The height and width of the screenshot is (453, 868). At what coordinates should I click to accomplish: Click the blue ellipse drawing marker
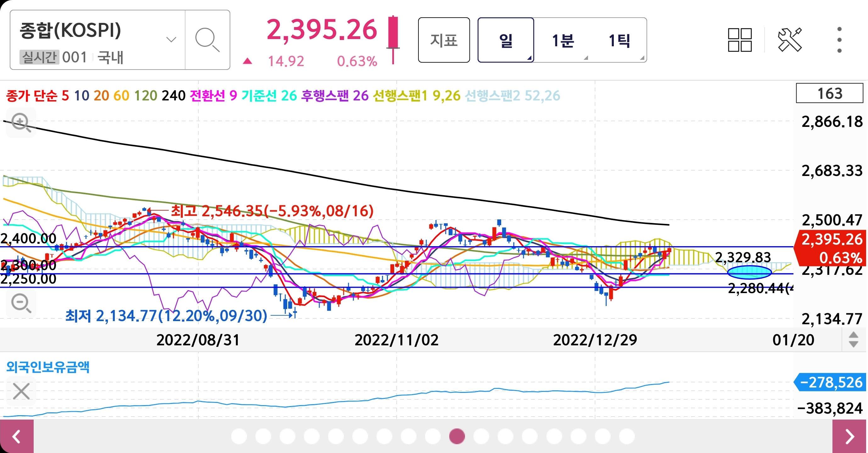coord(749,272)
